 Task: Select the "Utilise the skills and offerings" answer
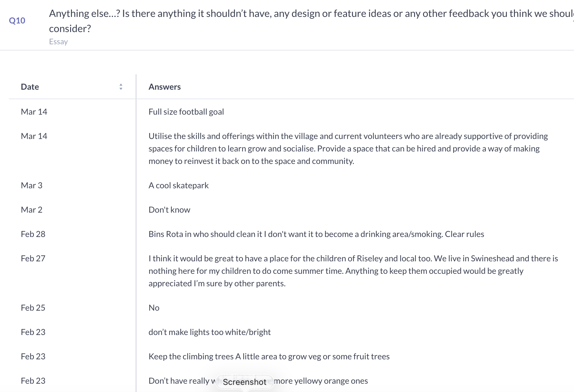point(348,148)
